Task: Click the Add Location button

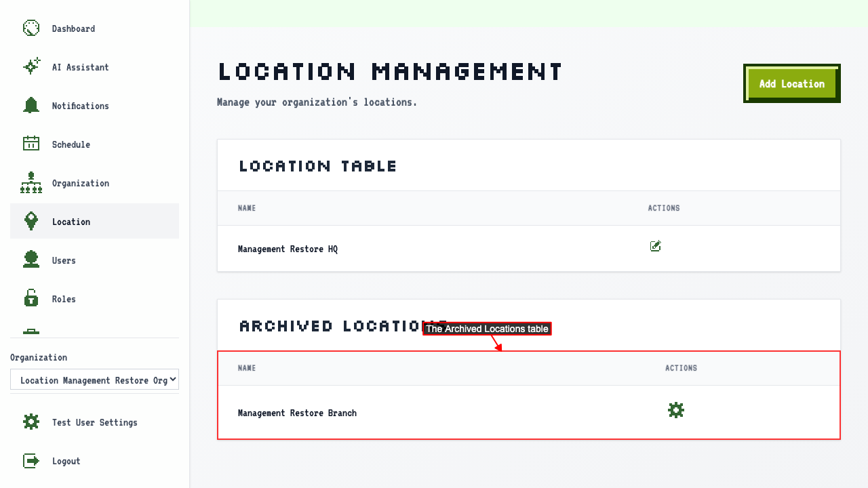Action: tap(792, 84)
